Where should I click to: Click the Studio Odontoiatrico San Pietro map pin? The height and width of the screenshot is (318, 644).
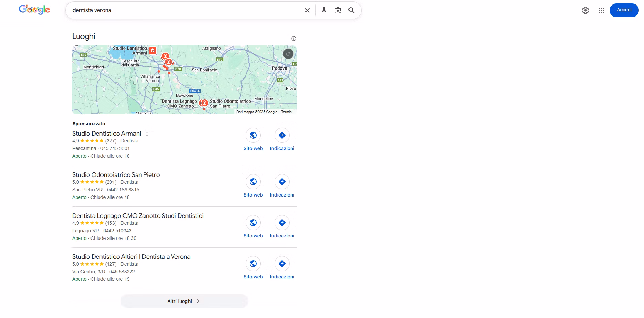pos(205,103)
